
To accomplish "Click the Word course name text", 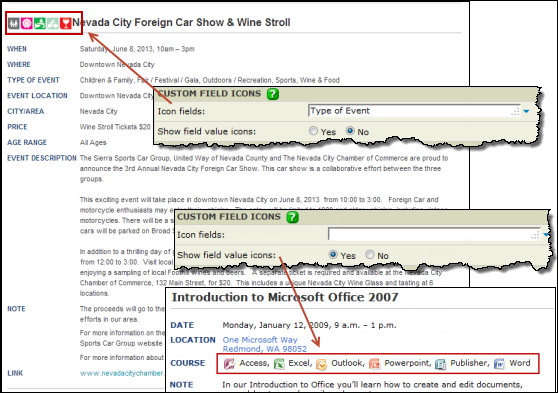I will (x=520, y=363).
